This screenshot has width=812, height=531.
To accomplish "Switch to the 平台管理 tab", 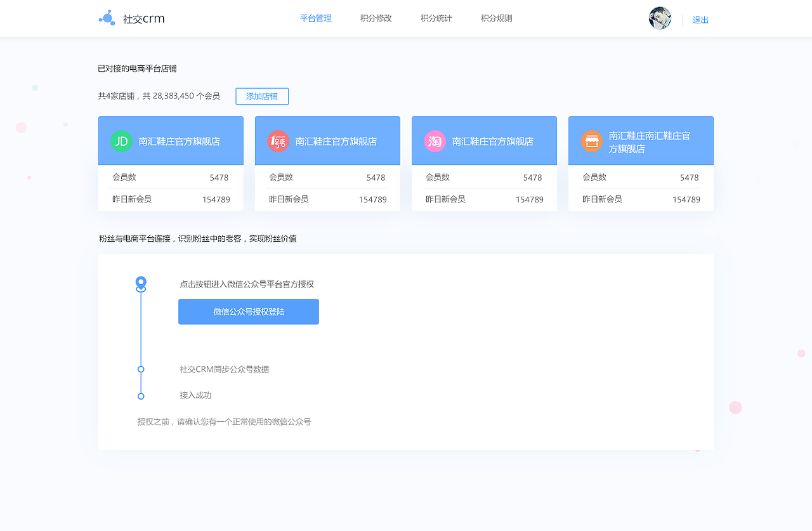I will (315, 18).
